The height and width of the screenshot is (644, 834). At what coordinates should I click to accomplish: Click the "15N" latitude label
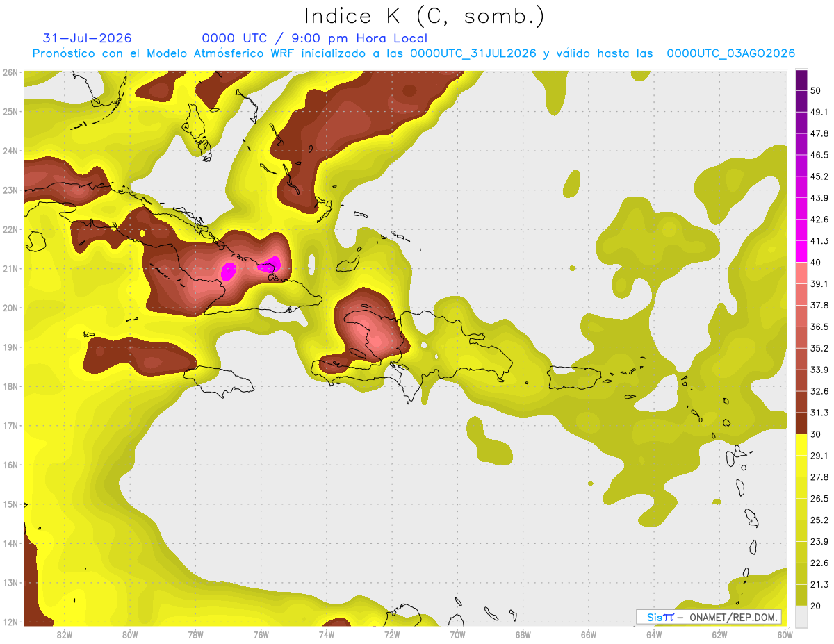10,504
